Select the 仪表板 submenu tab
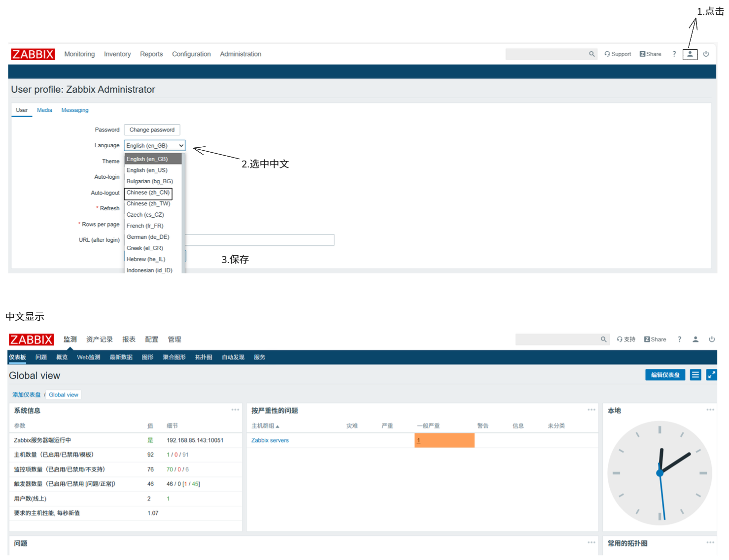This screenshot has height=560, width=729. tap(17, 357)
